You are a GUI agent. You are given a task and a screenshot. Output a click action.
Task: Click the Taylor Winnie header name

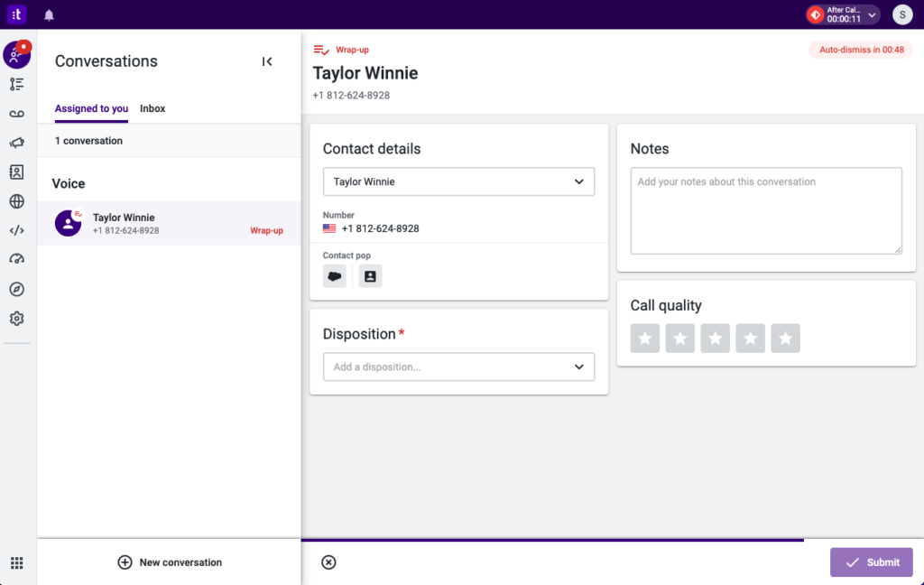pos(365,73)
